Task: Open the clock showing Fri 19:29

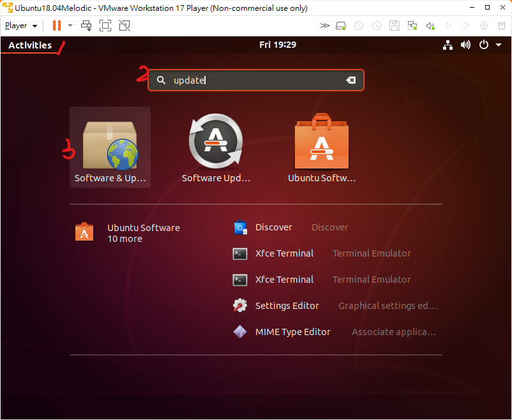Action: coord(278,45)
